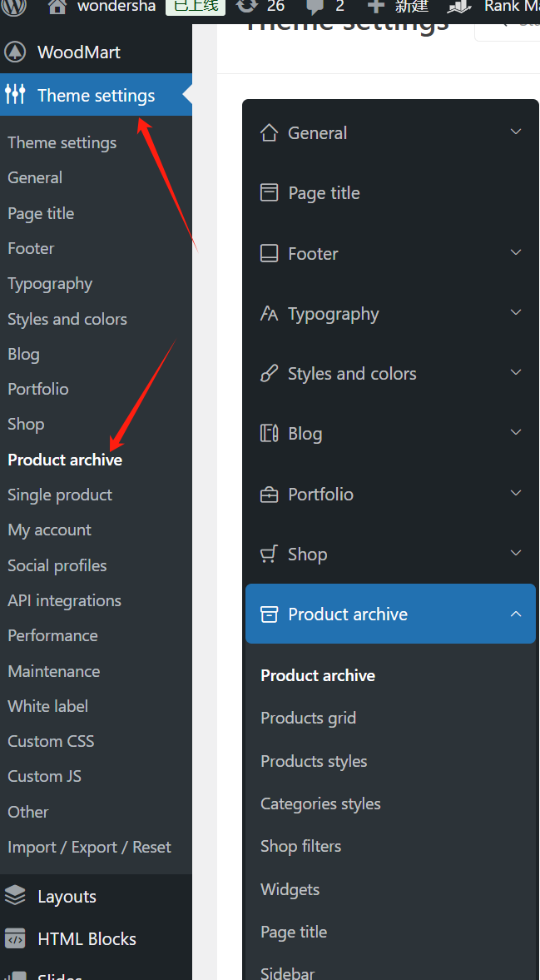
Task: Click the Typography font icon
Action: click(269, 314)
